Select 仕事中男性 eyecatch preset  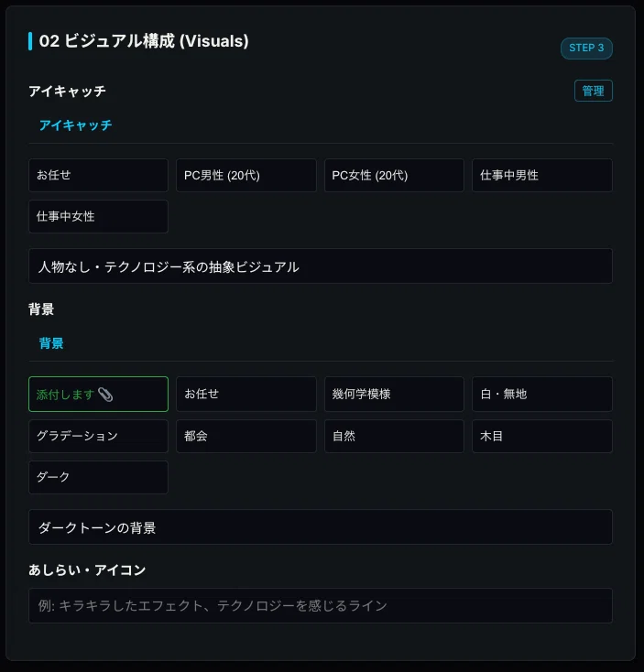point(542,175)
